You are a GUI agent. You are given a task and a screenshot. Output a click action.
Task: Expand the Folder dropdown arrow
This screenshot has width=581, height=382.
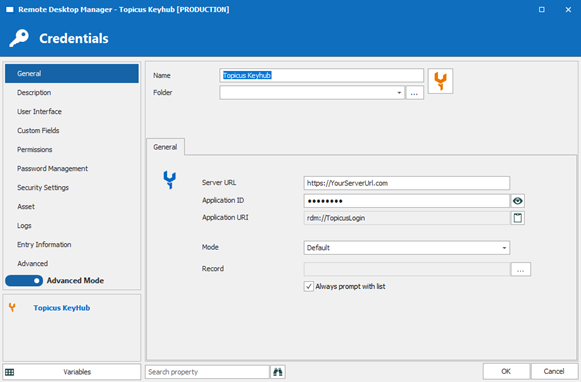[x=399, y=93]
